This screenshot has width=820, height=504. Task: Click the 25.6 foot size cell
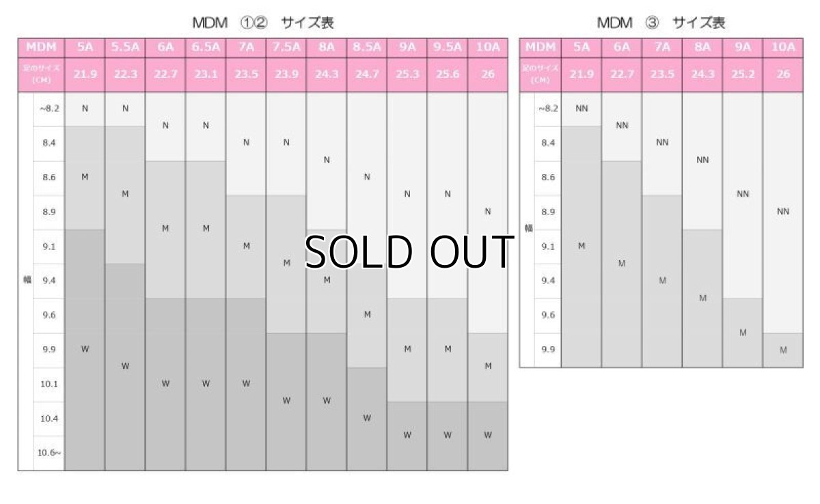tap(448, 74)
